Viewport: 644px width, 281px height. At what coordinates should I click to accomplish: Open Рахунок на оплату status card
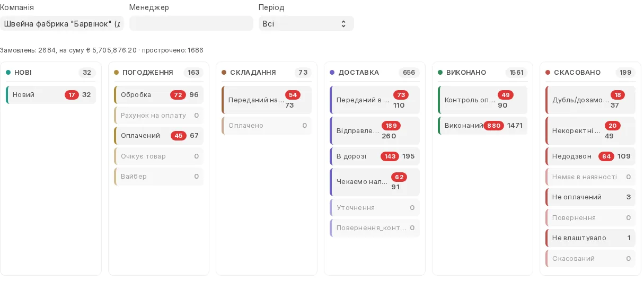pyautogui.click(x=159, y=115)
